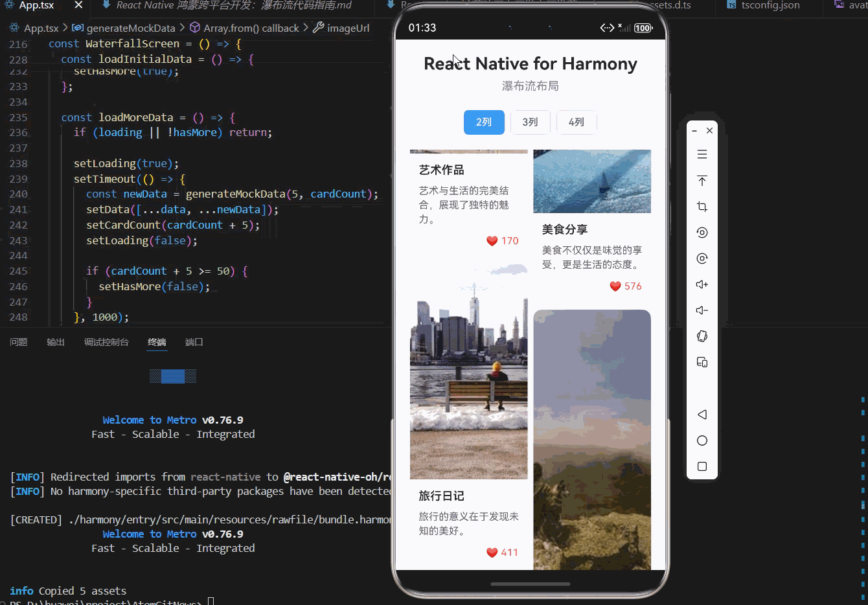The height and width of the screenshot is (605, 868).
Task: Minimize the emulator toolbar panel
Action: [x=694, y=131]
